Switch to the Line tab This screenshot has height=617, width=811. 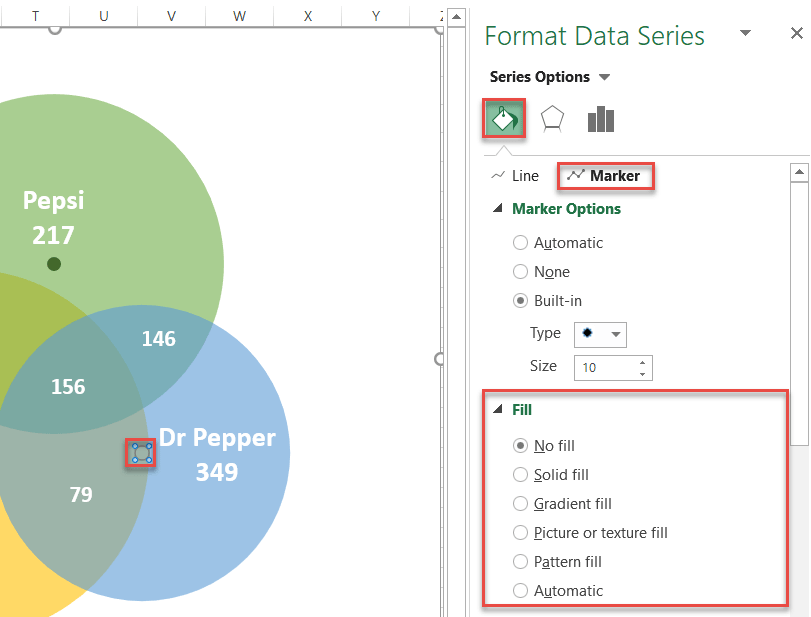pos(515,176)
